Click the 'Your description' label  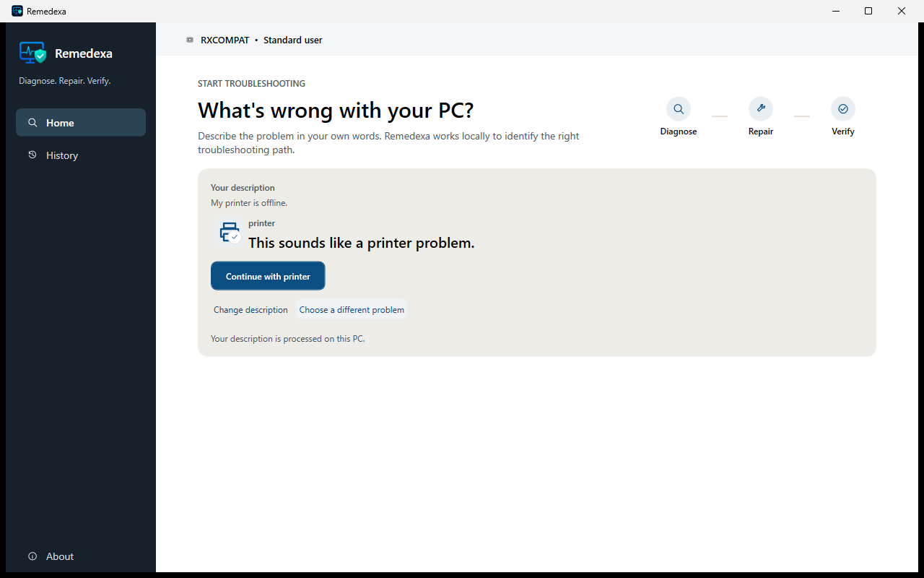point(243,188)
